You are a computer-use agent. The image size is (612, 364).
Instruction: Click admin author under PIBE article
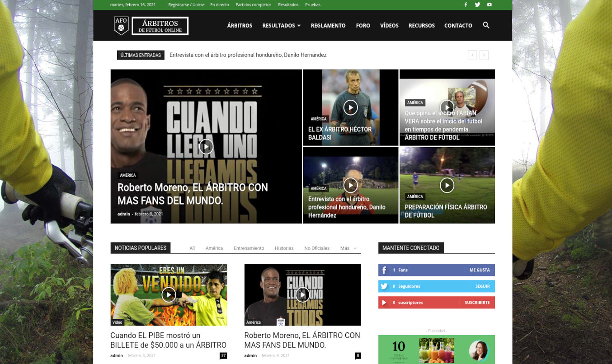[x=117, y=356]
